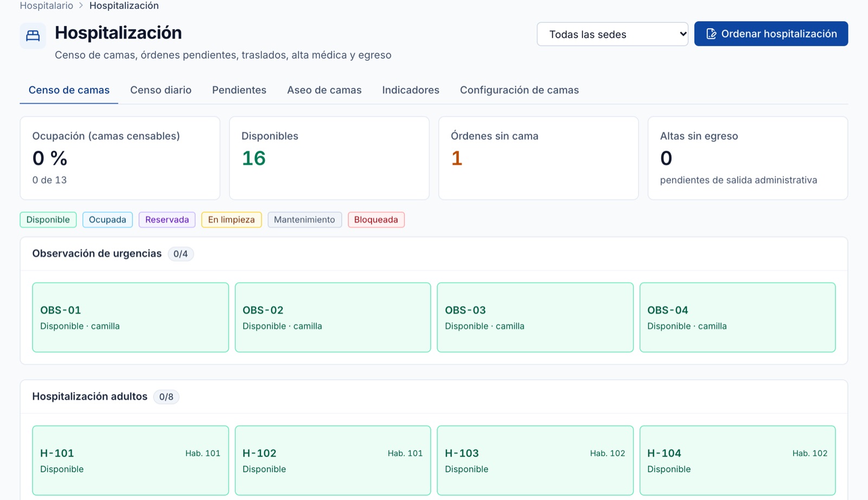The image size is (868, 500).
Task: Select bed OBS-01 card
Action: coord(130,318)
